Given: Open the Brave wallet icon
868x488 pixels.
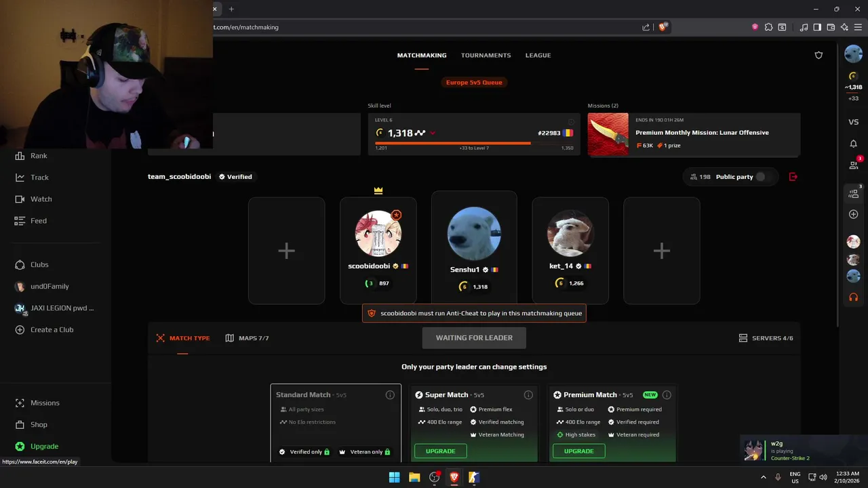Looking at the screenshot, I should pos(831,27).
